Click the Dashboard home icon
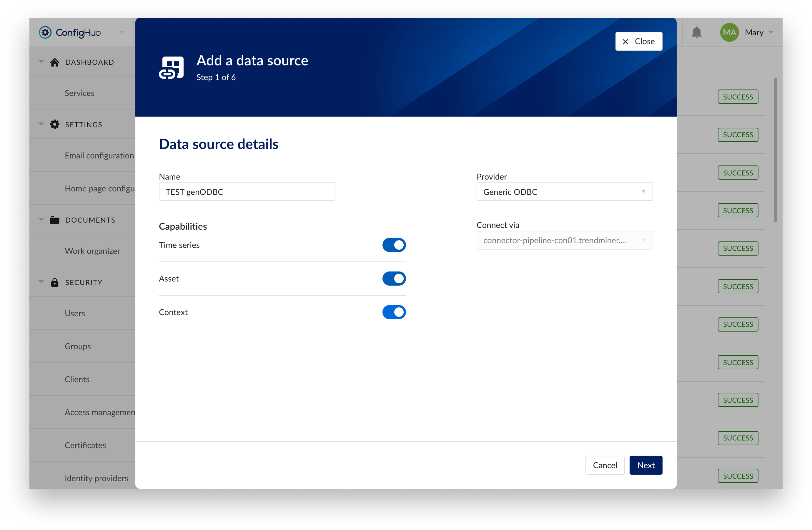This screenshot has width=812, height=530. tap(55, 62)
